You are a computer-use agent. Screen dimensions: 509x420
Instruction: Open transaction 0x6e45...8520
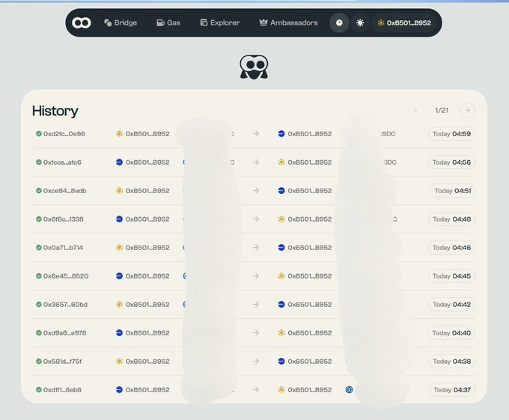pyautogui.click(x=66, y=276)
